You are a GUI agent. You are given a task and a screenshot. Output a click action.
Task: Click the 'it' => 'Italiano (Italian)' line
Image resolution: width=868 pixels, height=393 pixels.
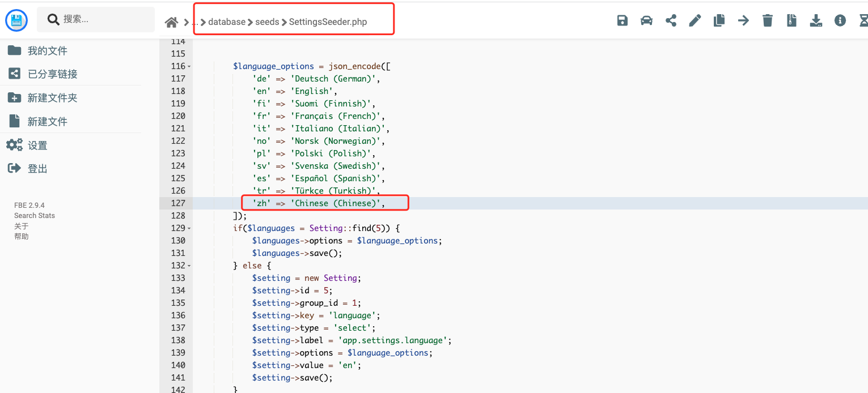click(321, 129)
